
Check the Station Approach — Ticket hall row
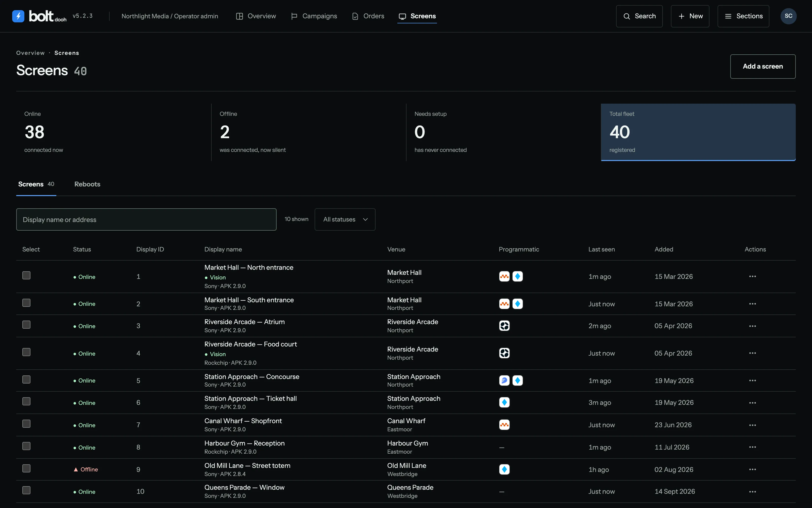pos(26,402)
